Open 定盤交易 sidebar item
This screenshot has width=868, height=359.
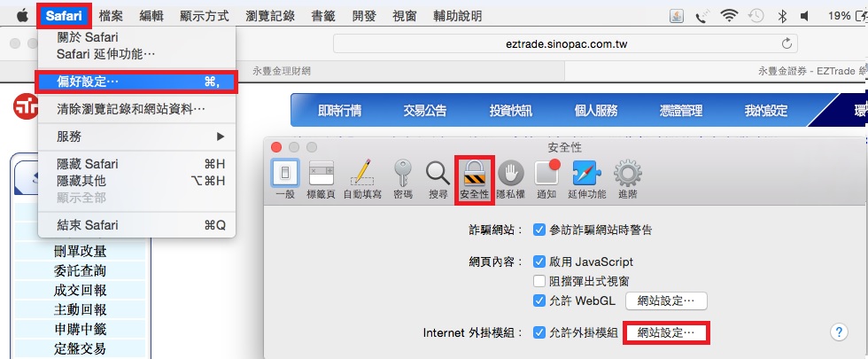(x=81, y=349)
